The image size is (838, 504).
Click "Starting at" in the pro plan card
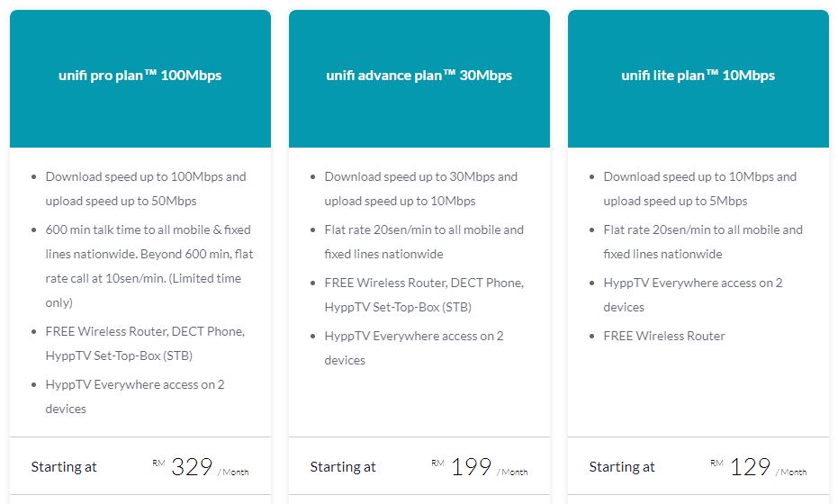pos(64,467)
